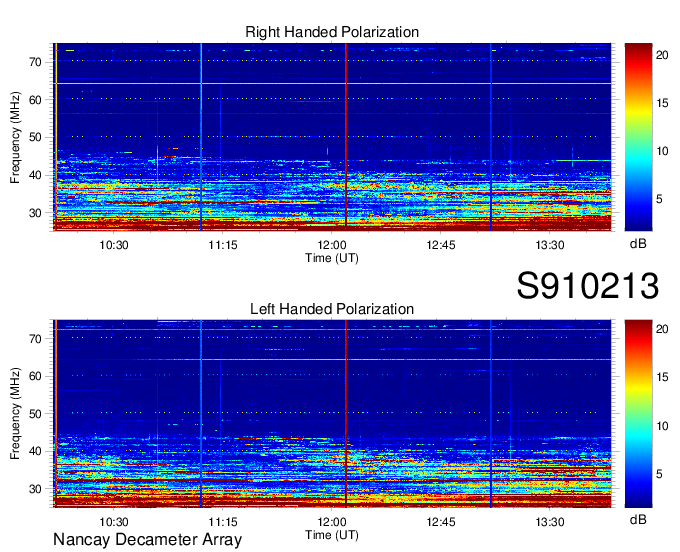Click the 12:00 tick label on top plot

332,245
